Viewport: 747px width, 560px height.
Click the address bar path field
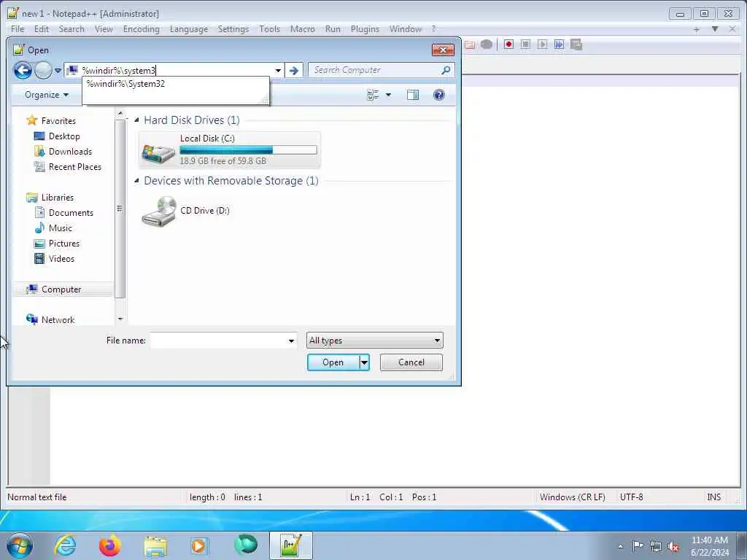tap(177, 71)
